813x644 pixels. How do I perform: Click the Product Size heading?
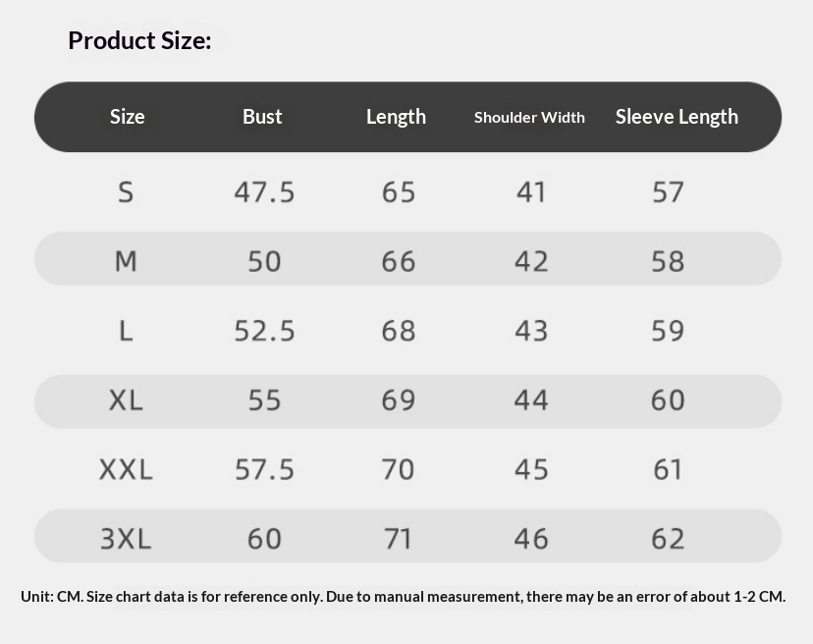click(x=139, y=40)
